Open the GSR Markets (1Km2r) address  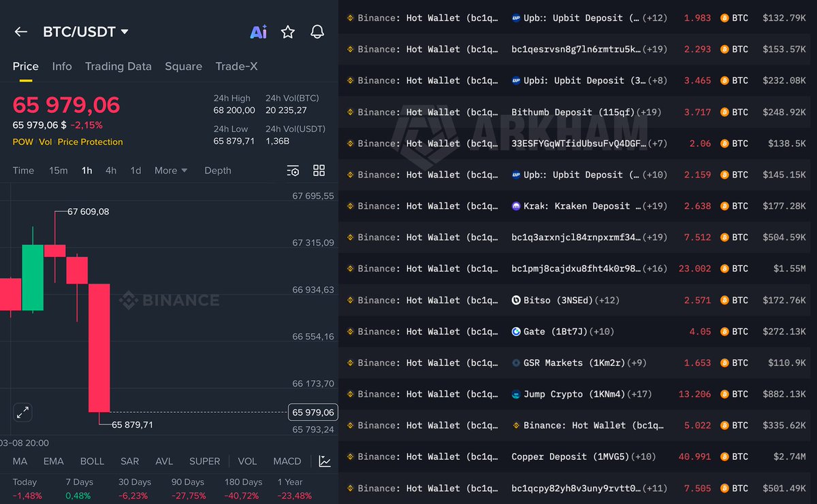(575, 363)
